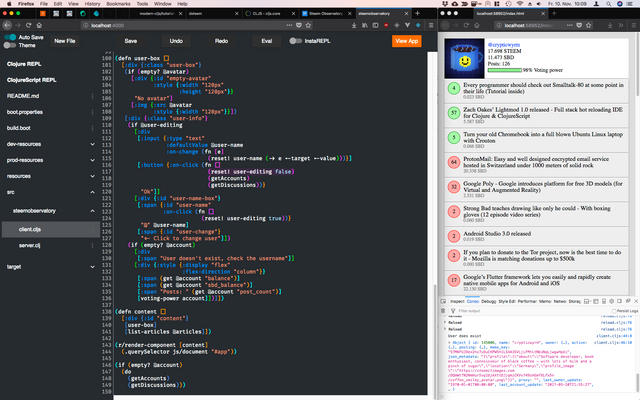Open the right browser overflow chevrons
Screen dimensions: 640x400
click(x=621, y=25)
